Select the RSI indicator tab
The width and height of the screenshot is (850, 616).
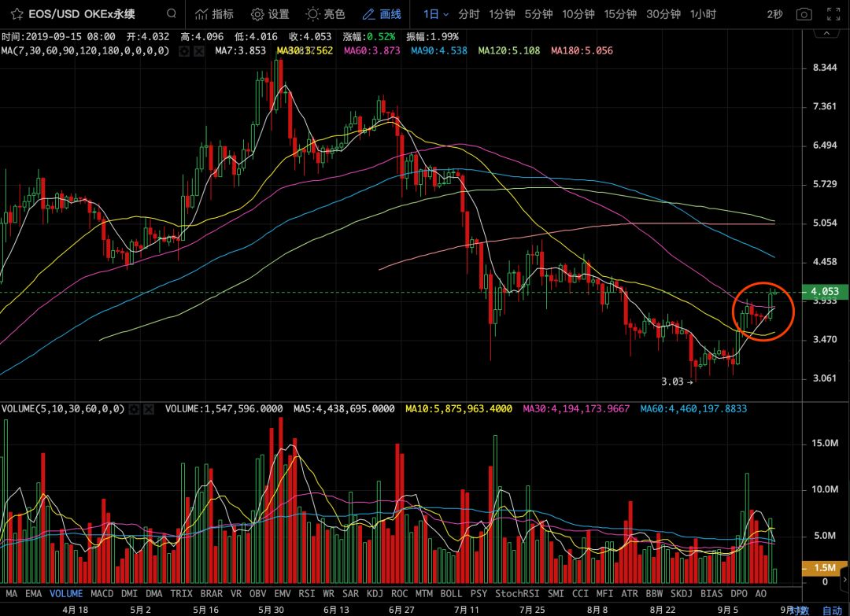pos(307,594)
